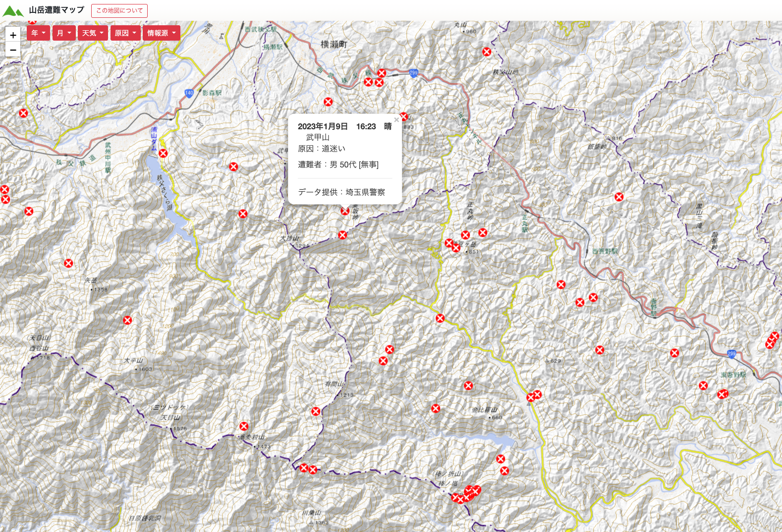Open the この地図について button
Viewport: 782px width, 532px height.
[x=119, y=10]
